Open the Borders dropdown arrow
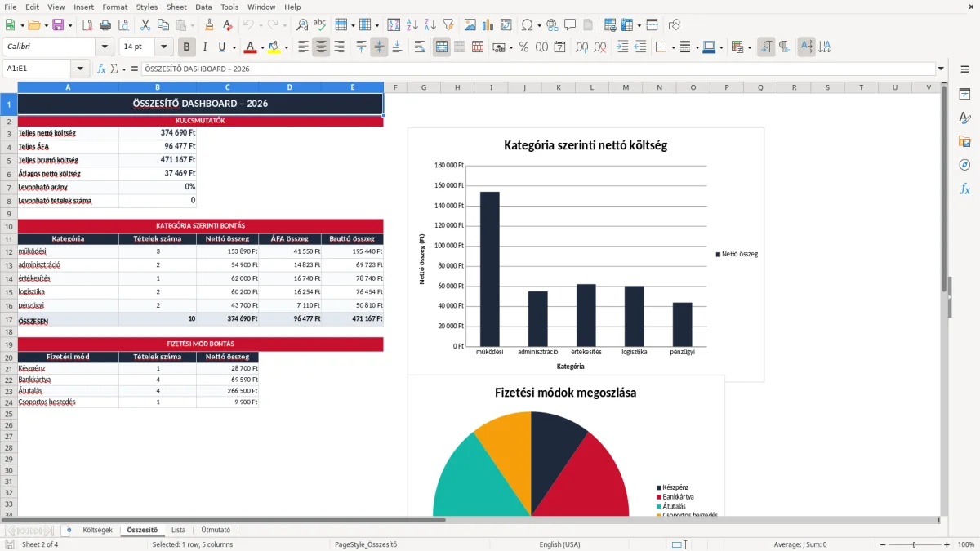This screenshot has width=980, height=551. tap(672, 47)
